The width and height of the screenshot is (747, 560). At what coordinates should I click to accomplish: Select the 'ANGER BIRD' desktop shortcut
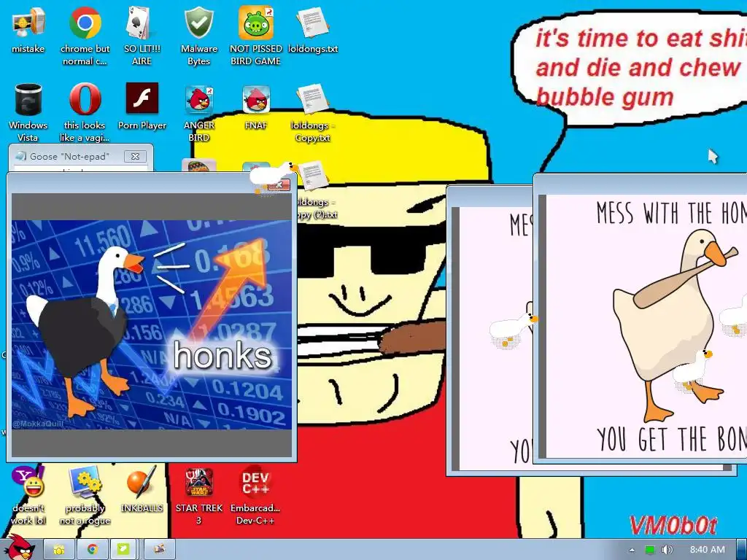click(x=198, y=112)
